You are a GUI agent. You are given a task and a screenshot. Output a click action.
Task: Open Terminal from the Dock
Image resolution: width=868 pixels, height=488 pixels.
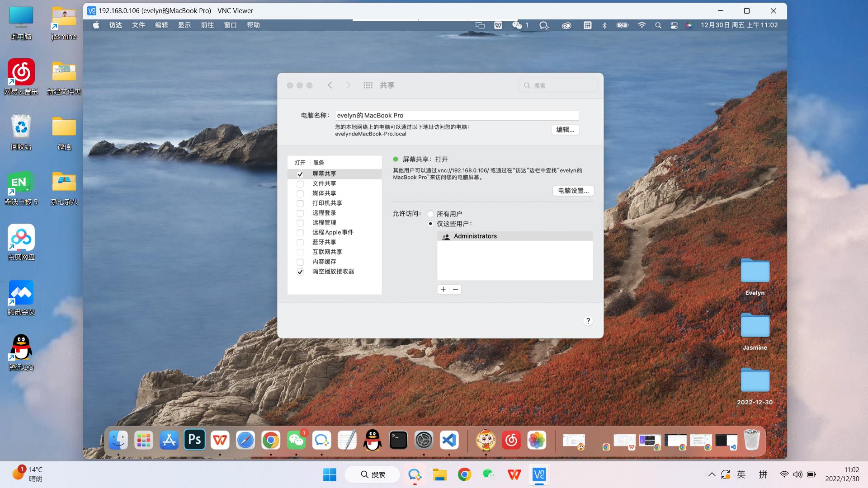coord(398,439)
